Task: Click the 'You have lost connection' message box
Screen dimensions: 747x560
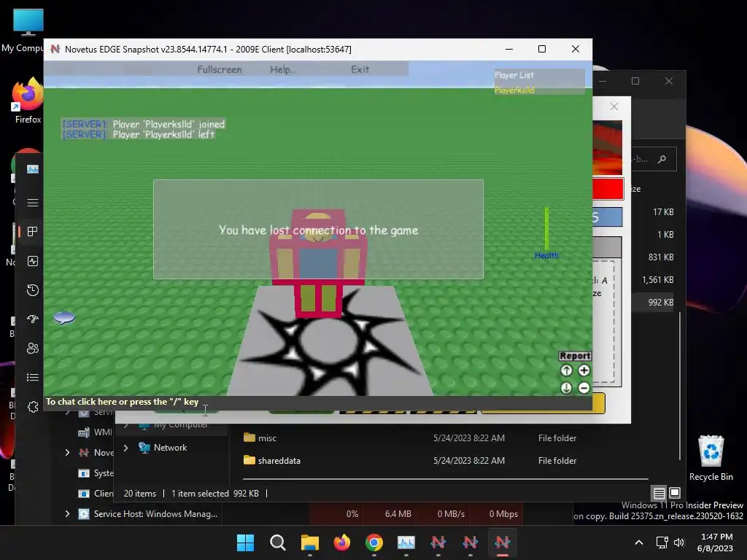Action: [x=318, y=229]
